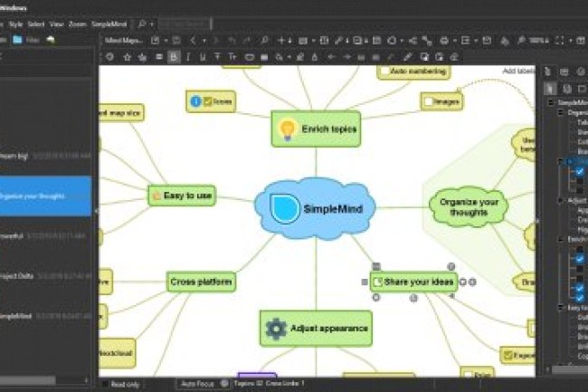Select the central SimpleMind cloud topic

[316, 209]
